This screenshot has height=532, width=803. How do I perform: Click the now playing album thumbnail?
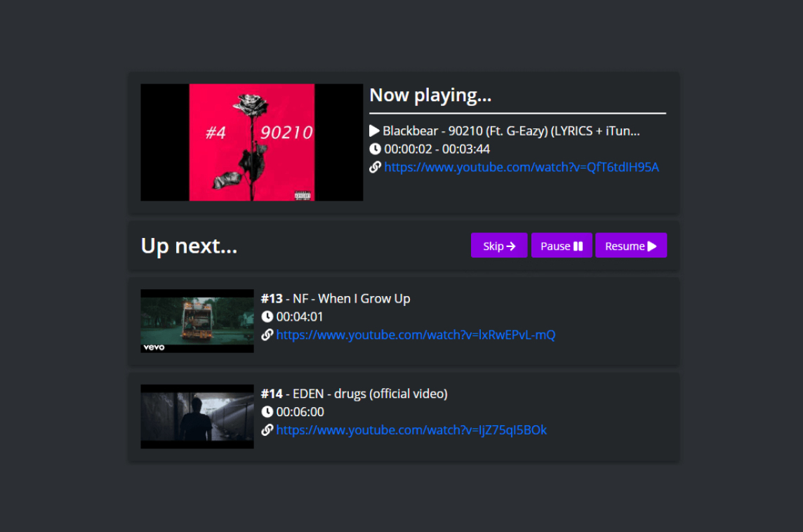[x=251, y=142]
